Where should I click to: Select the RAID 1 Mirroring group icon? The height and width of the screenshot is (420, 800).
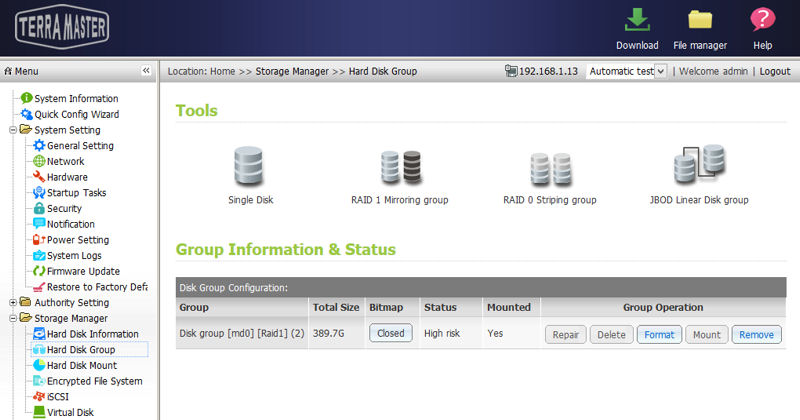point(401,167)
